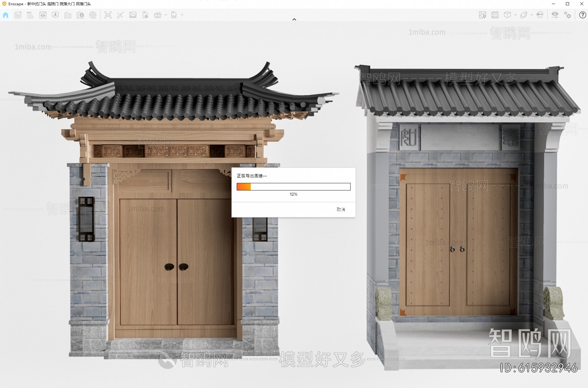Screen dimensions: 588x388
Task: Expand the panorama options dropdown
Action: pos(166,15)
